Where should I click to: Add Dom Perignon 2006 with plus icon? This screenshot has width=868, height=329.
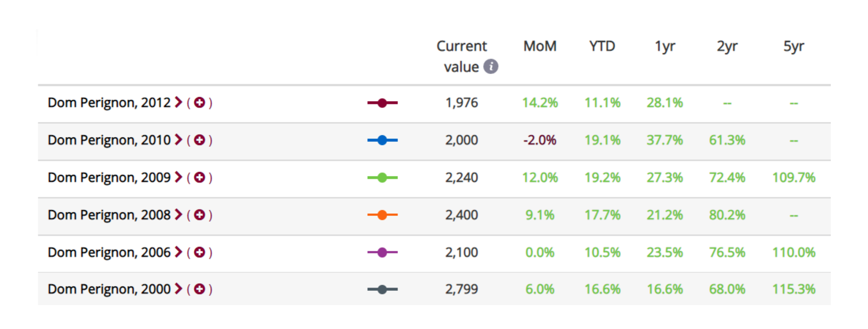pos(200,252)
